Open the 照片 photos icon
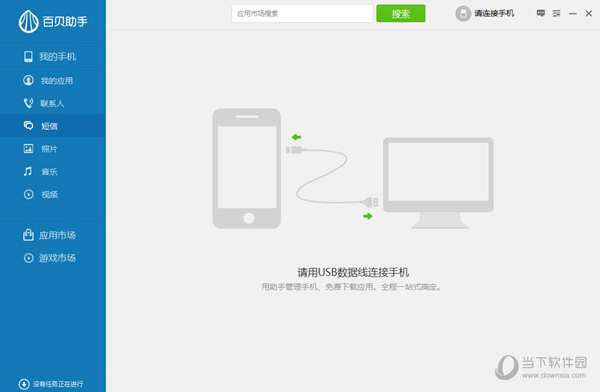Image resolution: width=600 pixels, height=392 pixels. (x=28, y=149)
